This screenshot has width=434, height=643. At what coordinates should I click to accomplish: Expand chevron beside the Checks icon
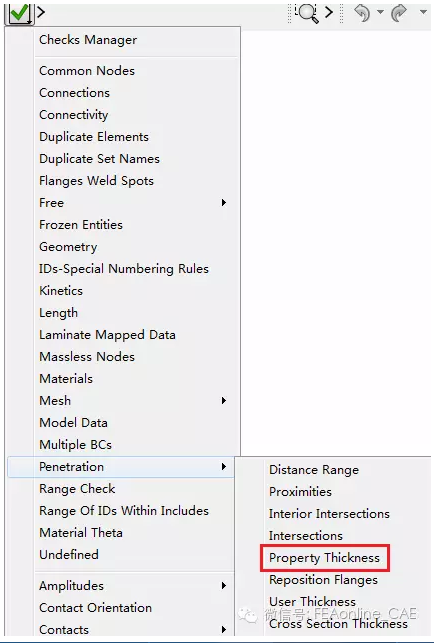coord(41,12)
